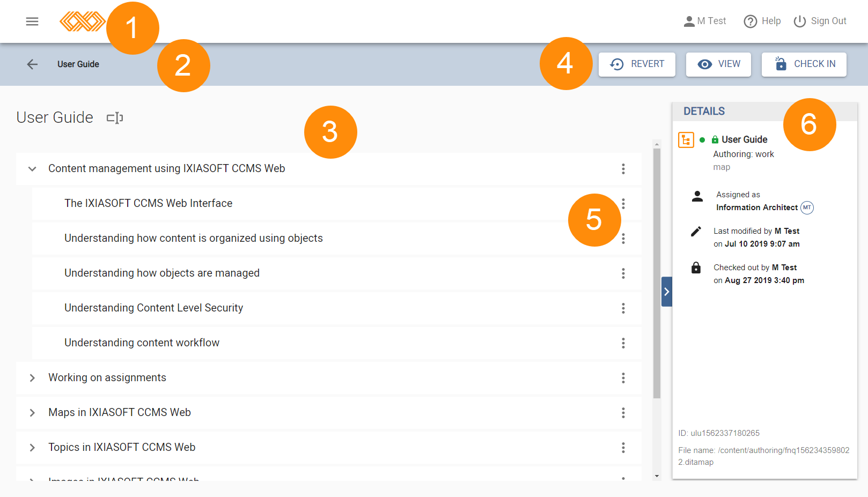Expand Topics in IXIASOFT CCMS Web
This screenshot has width=868, height=497.
tap(32, 448)
